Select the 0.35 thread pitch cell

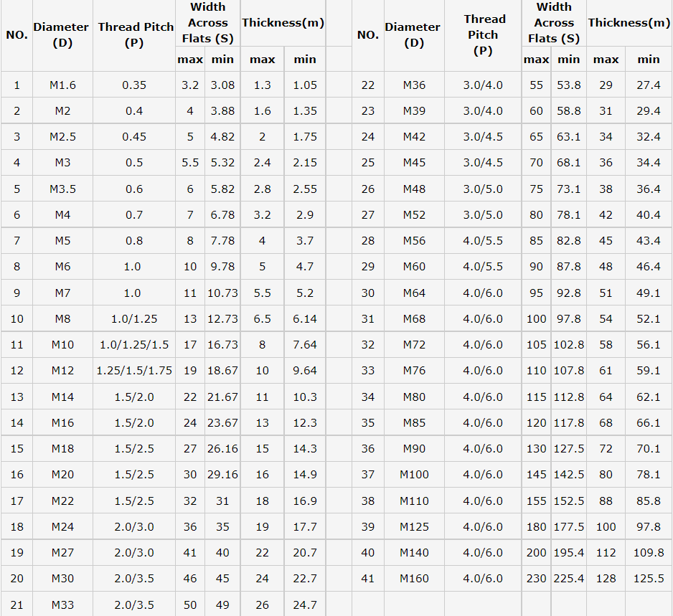coord(134,85)
